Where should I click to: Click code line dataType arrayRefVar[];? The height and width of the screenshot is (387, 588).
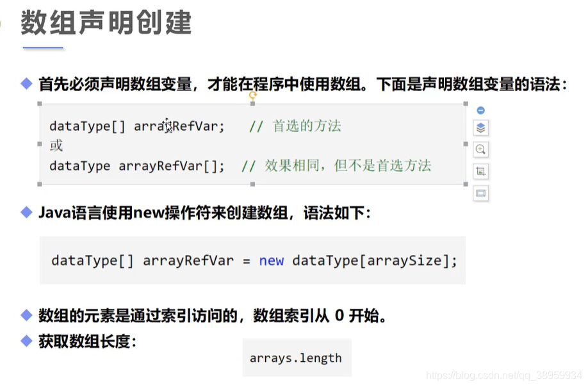(x=137, y=166)
